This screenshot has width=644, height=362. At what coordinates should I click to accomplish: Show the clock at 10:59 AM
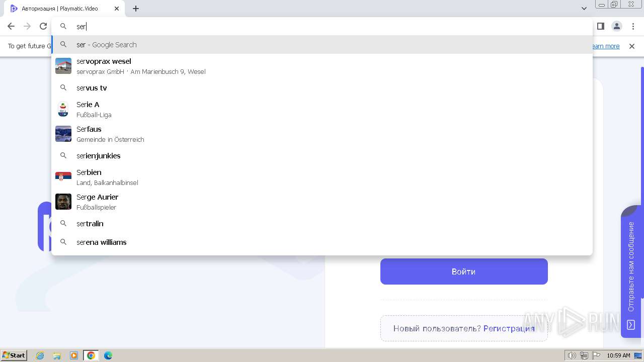(x=618, y=355)
